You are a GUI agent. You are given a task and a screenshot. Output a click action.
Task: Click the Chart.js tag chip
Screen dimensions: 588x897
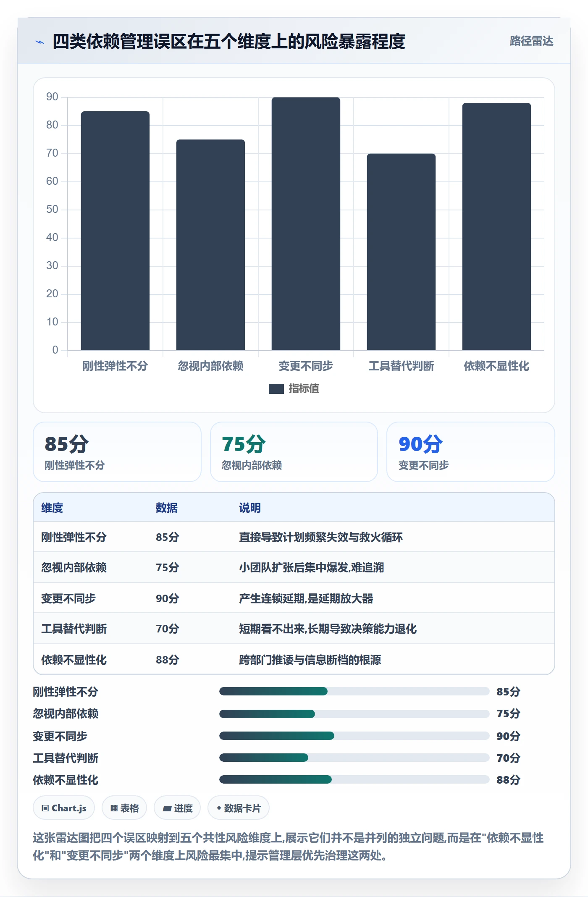coord(64,808)
